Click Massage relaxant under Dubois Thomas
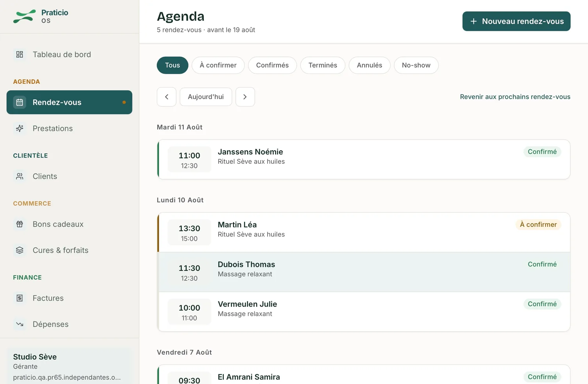The width and height of the screenshot is (588, 384). pyautogui.click(x=245, y=274)
